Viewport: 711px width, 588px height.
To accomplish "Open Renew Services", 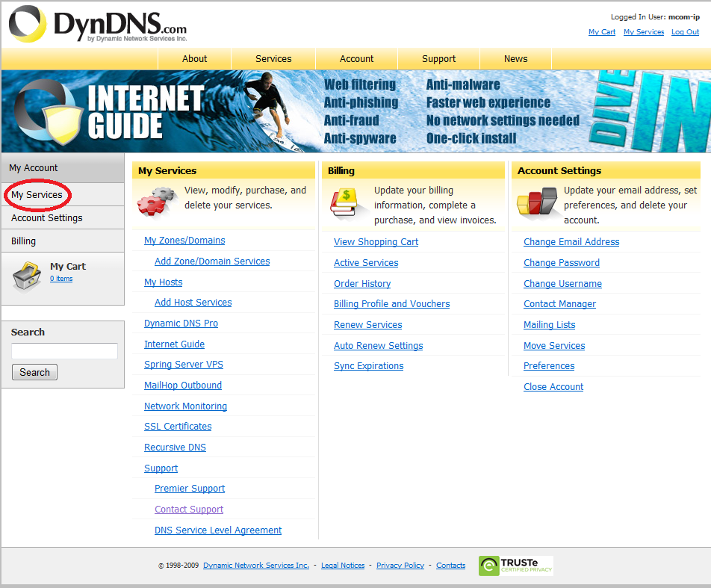I will [x=367, y=325].
